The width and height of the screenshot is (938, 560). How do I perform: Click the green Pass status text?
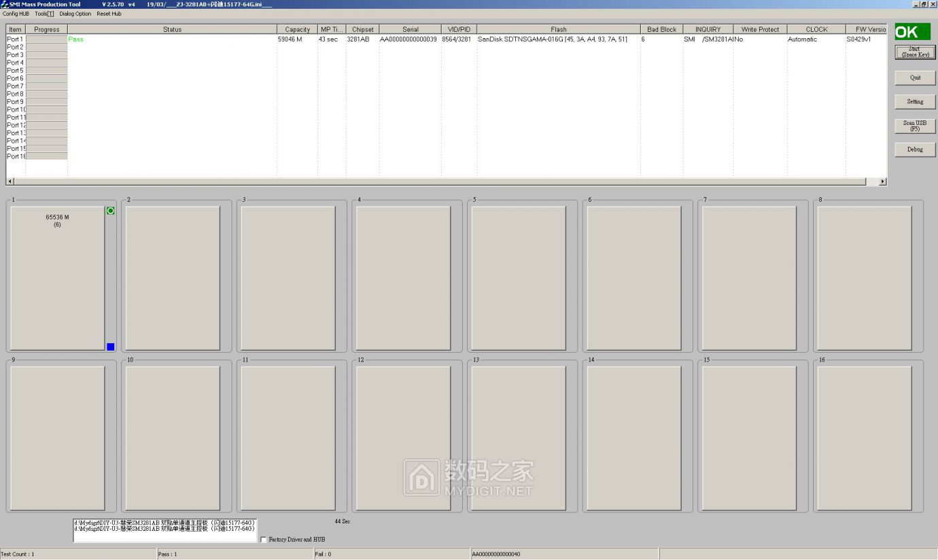click(x=75, y=39)
